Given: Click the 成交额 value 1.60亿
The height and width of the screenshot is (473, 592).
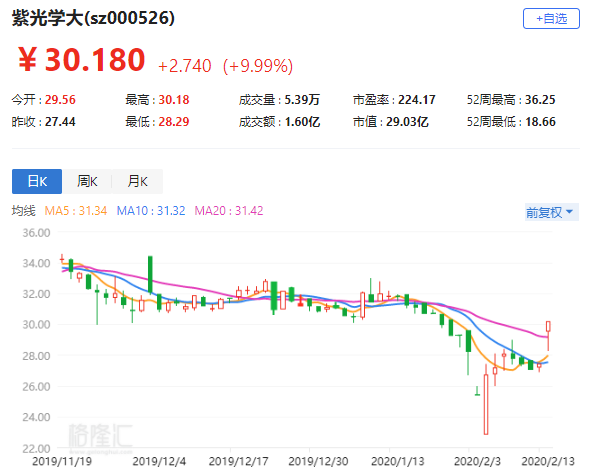Looking at the screenshot, I should click(x=302, y=122).
